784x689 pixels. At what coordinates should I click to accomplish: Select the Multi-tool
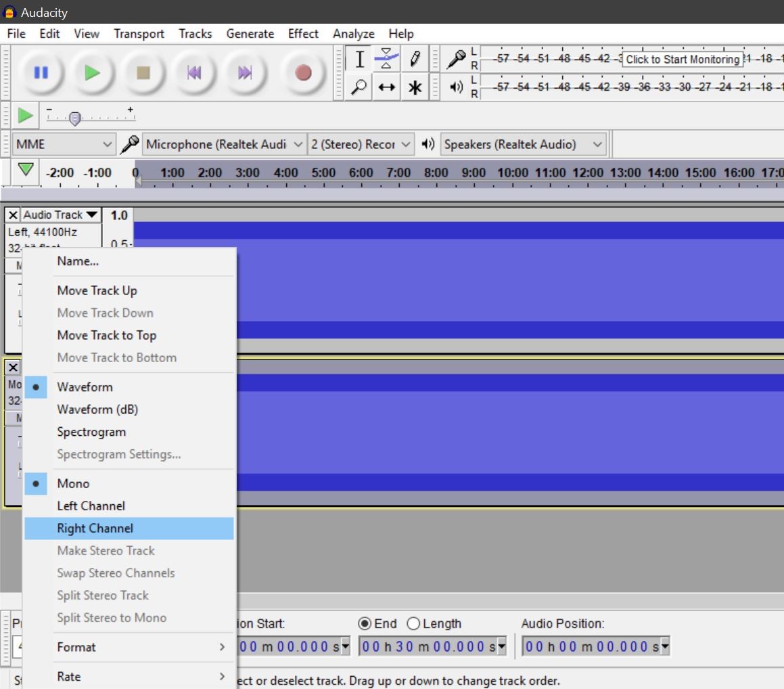click(x=414, y=87)
